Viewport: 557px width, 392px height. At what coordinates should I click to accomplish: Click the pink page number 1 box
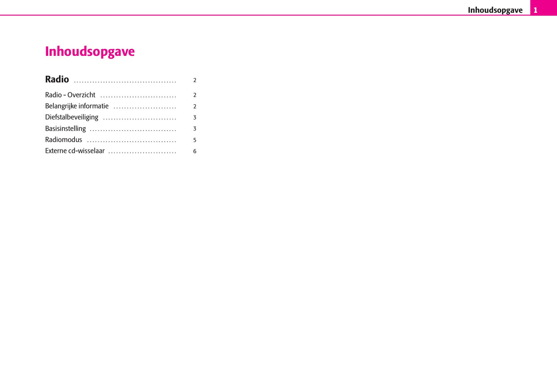point(535,10)
